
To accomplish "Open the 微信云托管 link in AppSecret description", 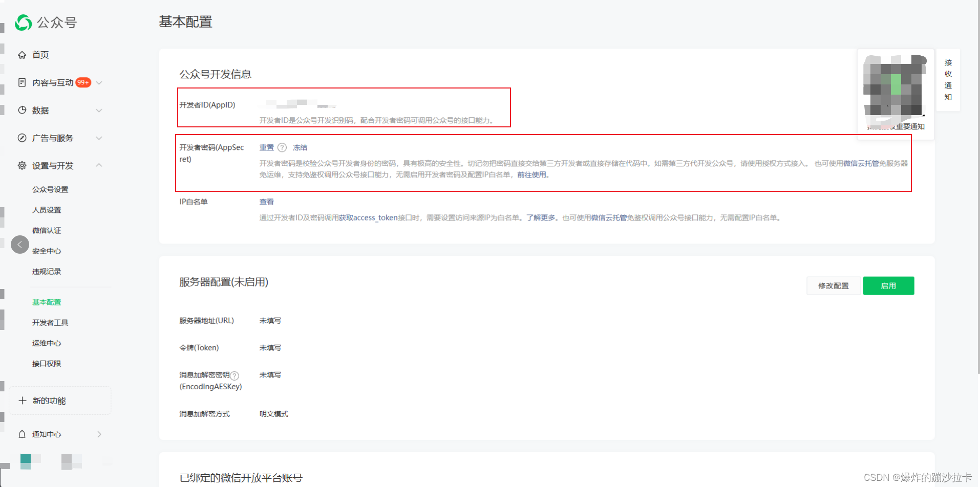I will click(x=861, y=163).
